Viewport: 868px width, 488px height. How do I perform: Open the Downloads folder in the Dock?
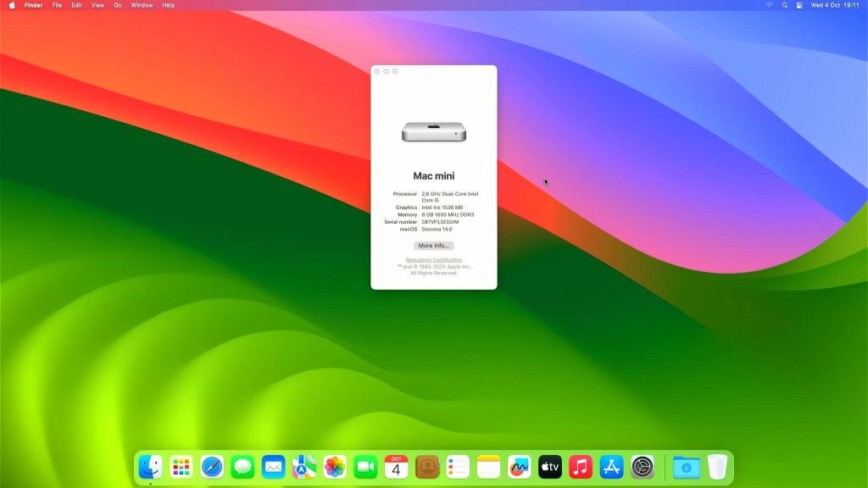tap(687, 467)
